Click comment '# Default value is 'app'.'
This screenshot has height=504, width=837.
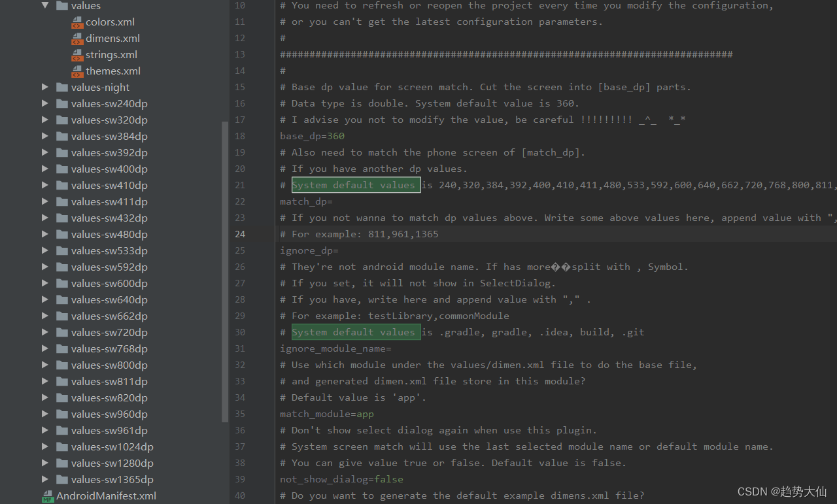[353, 397]
